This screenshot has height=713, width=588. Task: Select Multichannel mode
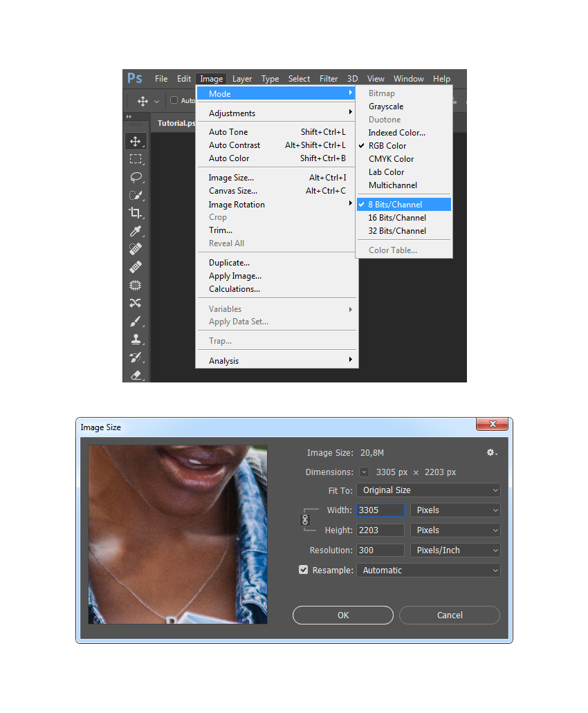[404, 185]
